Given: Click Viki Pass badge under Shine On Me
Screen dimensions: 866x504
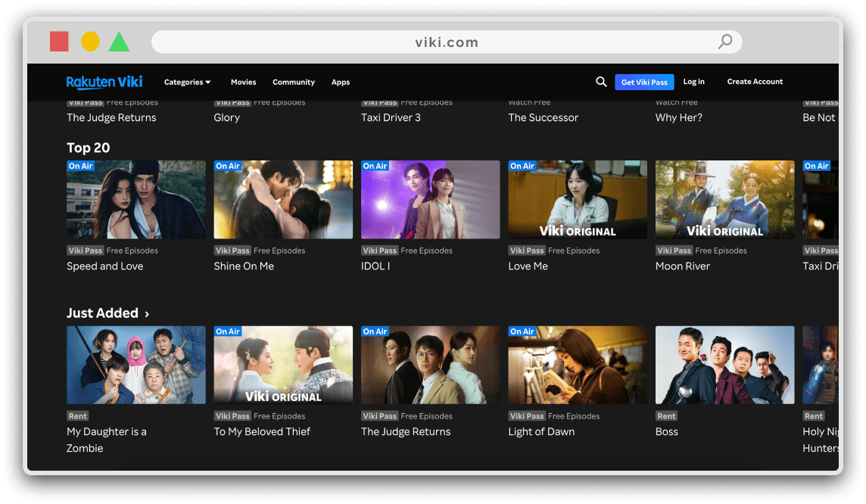Looking at the screenshot, I should pos(232,250).
